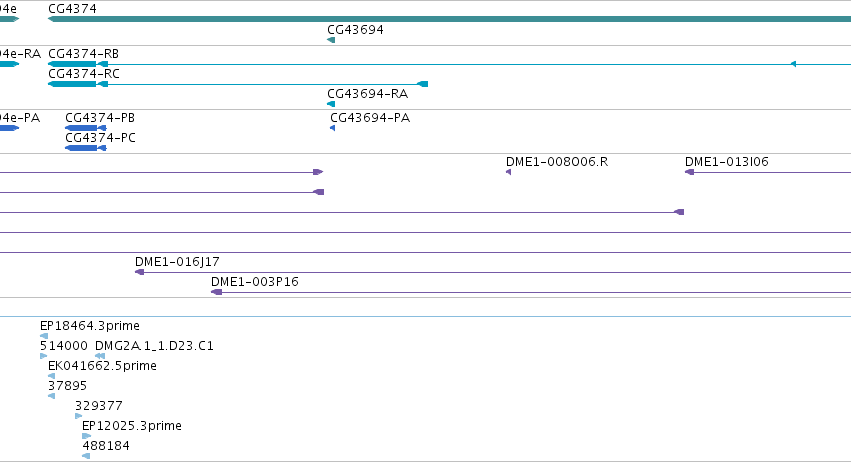851x462 pixels.
Task: Click the CG43694-RA transcript glyph
Action: pyautogui.click(x=331, y=104)
